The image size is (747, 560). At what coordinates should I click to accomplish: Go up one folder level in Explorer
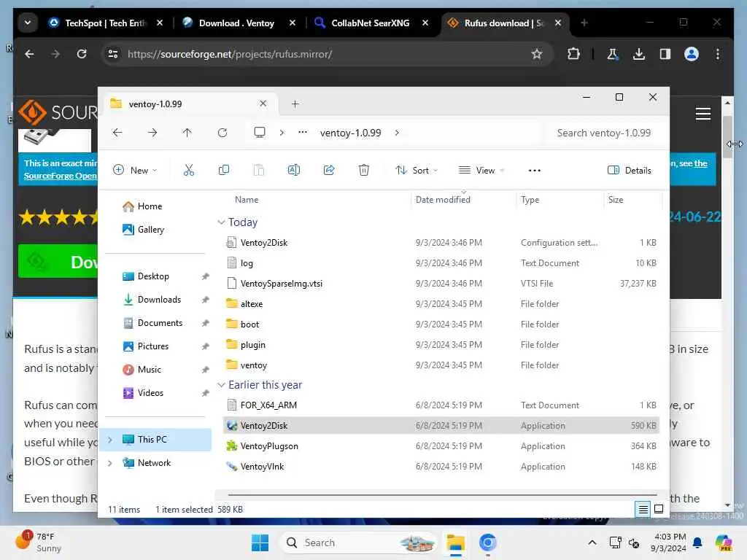pos(187,133)
